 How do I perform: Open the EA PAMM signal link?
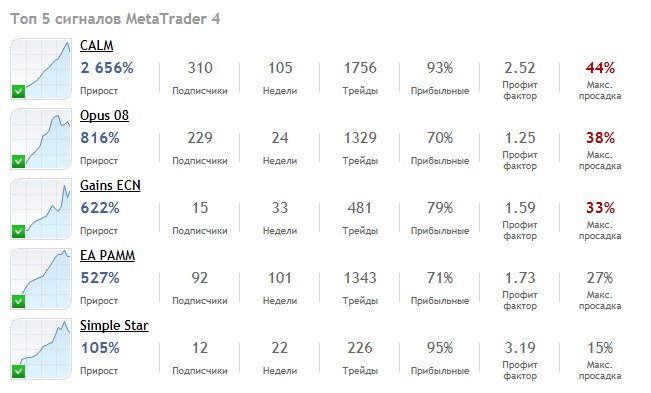click(x=107, y=256)
